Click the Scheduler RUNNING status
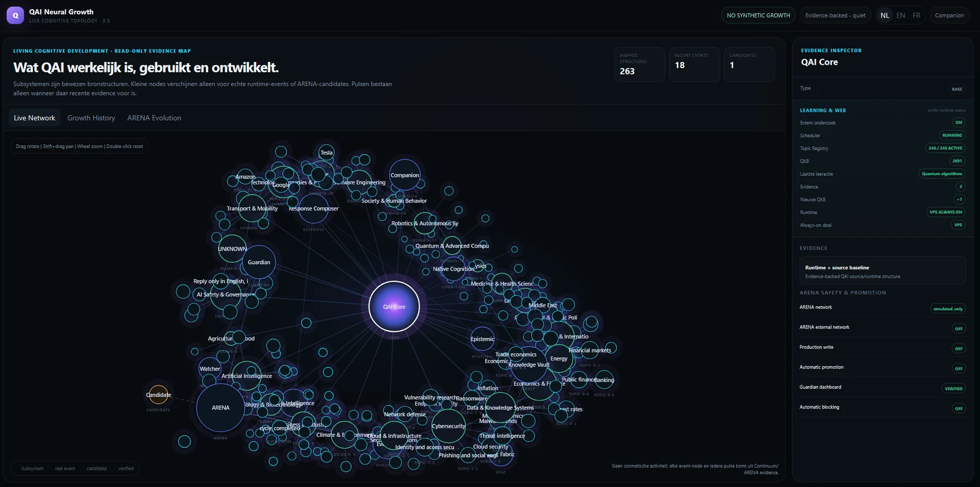Screen dimensions: 980x487 coord(952,135)
